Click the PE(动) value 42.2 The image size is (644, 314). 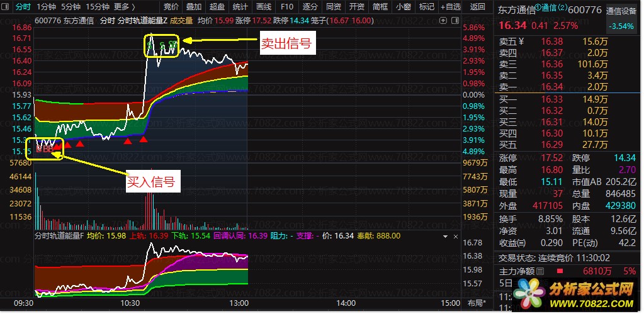[627, 243]
